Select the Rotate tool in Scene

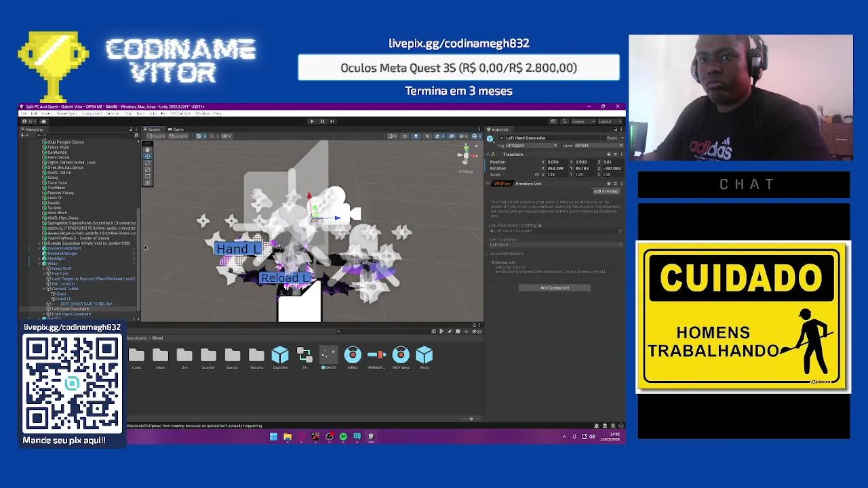pyautogui.click(x=148, y=163)
